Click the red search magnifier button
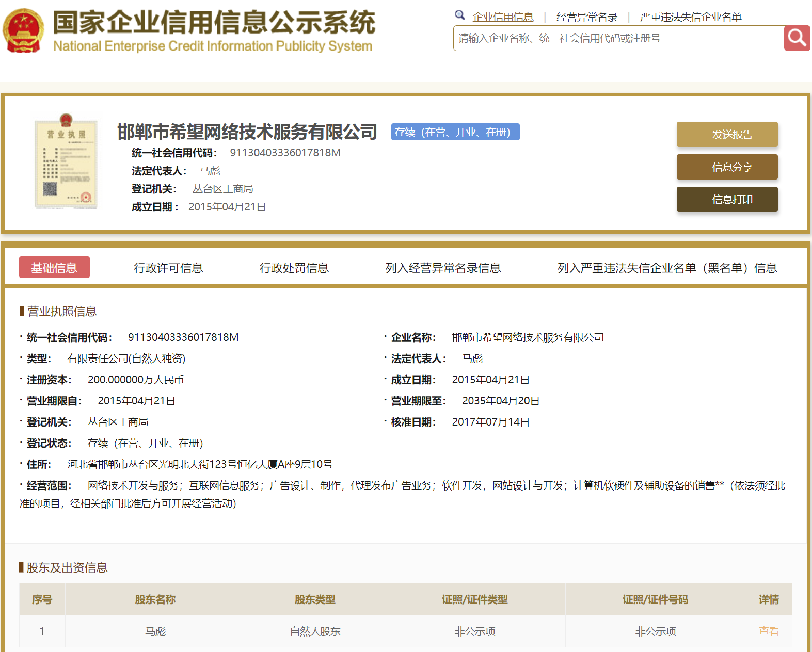This screenshot has width=812, height=652. click(797, 38)
